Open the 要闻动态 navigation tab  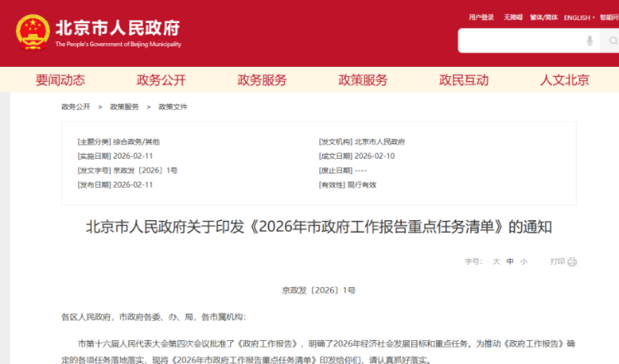(60, 80)
